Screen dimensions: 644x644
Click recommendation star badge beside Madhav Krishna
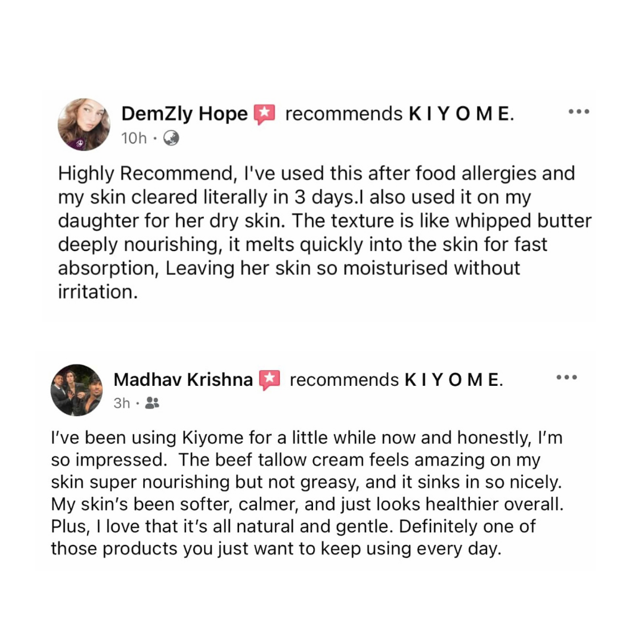click(x=270, y=380)
